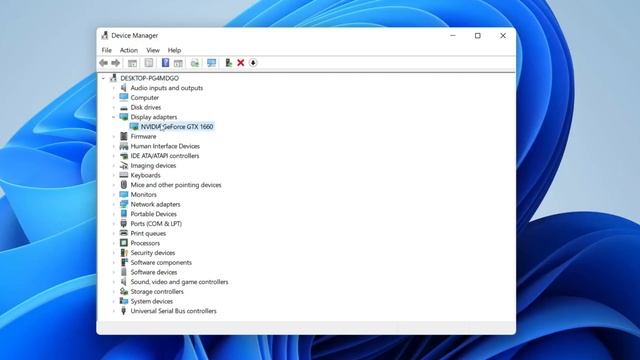Click the Audio inputs and outputs speaker icon
Screen dimensions: 640x360
[124, 88]
